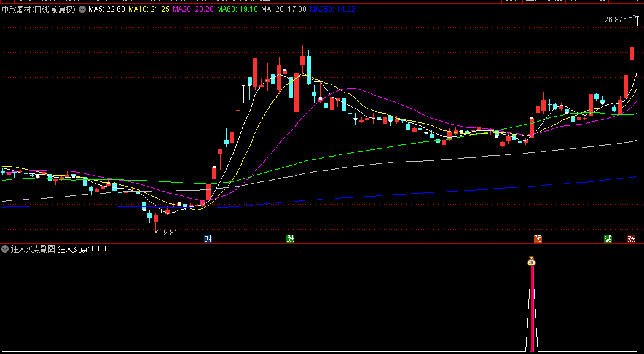Select the MA120: 17.08 label

(284, 9)
